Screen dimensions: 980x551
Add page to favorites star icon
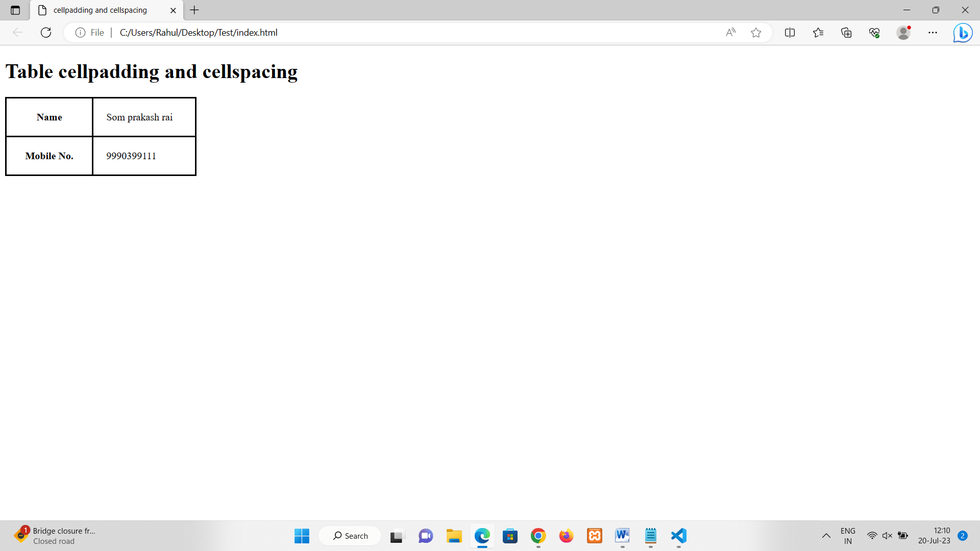click(756, 33)
